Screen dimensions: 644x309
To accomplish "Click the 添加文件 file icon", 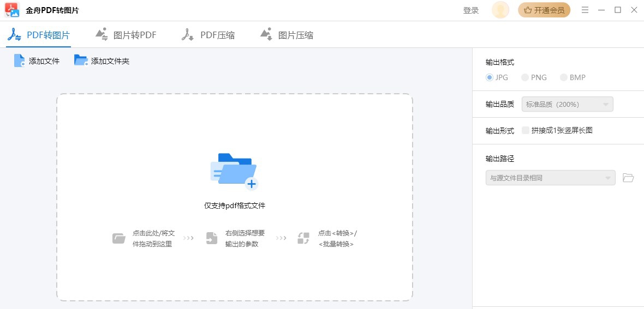I will point(19,60).
